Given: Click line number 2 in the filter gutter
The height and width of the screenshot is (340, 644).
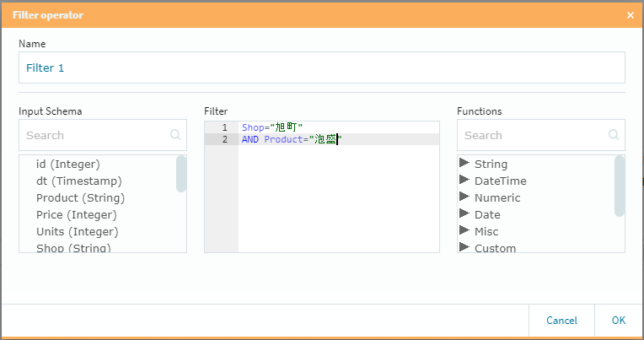Looking at the screenshot, I should click(x=224, y=139).
